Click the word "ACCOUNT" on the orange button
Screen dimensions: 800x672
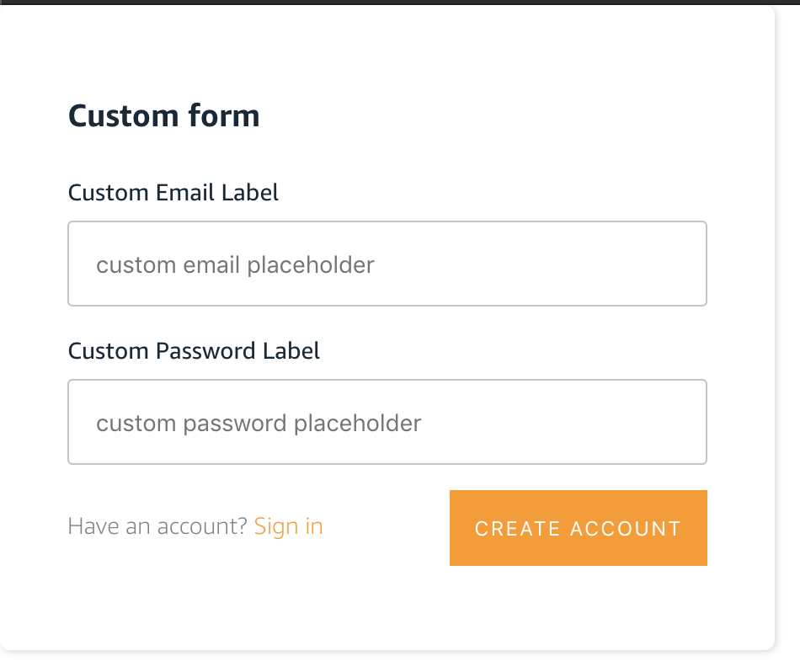point(625,529)
